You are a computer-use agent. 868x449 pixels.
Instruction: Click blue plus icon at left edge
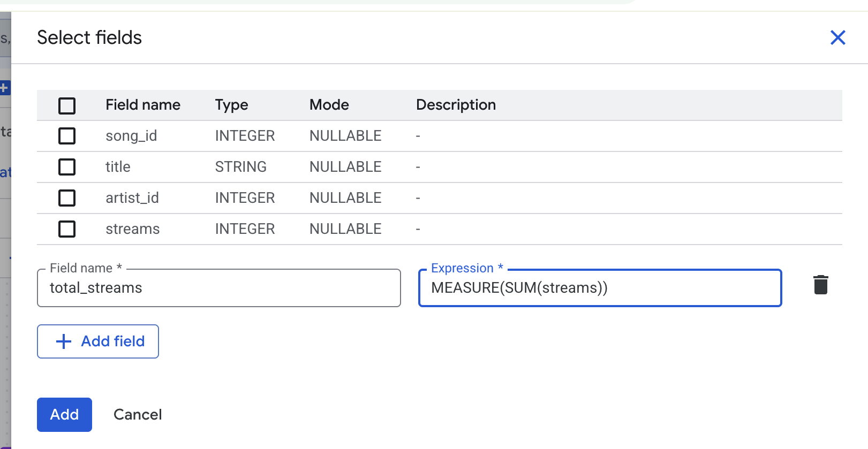[x=4, y=88]
